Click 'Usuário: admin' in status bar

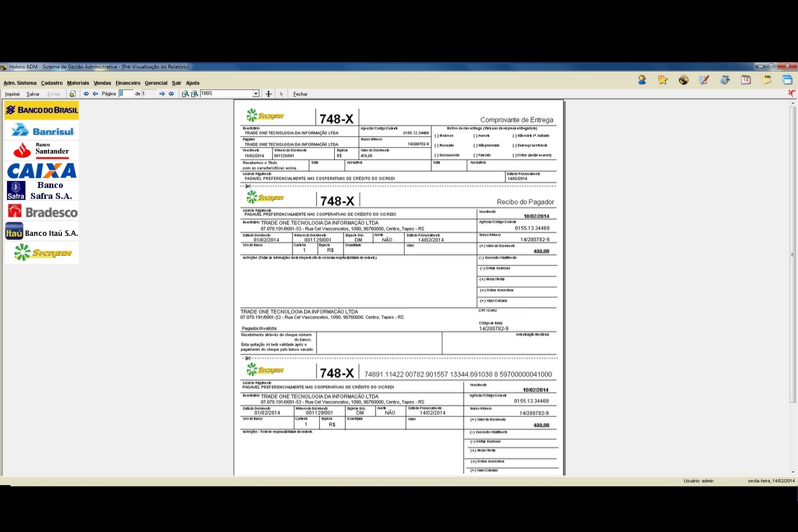698,481
